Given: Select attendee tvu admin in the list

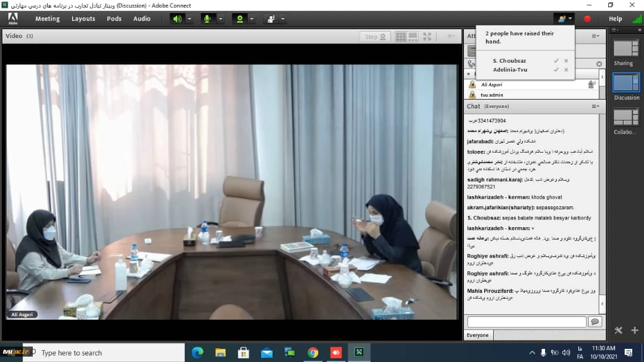Looking at the screenshot, I should (532, 94).
